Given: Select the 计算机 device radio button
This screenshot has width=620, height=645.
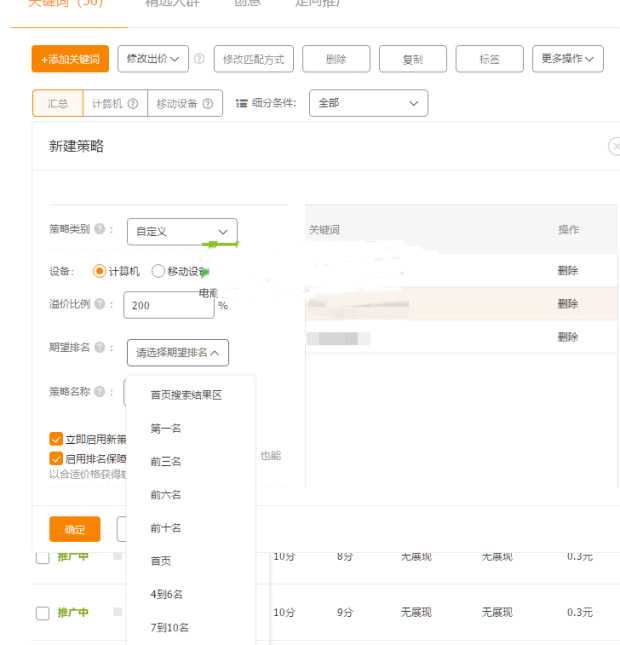Looking at the screenshot, I should click(x=99, y=271).
